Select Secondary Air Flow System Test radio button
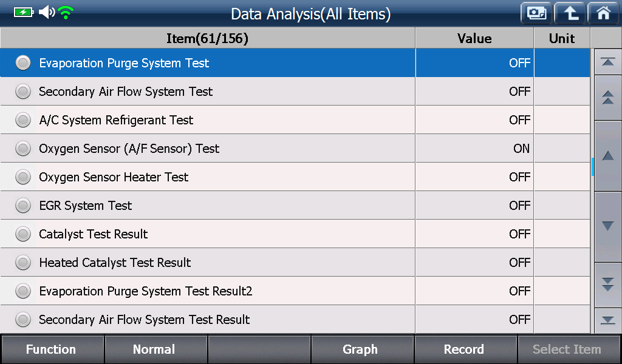This screenshot has width=622, height=364. click(x=23, y=92)
